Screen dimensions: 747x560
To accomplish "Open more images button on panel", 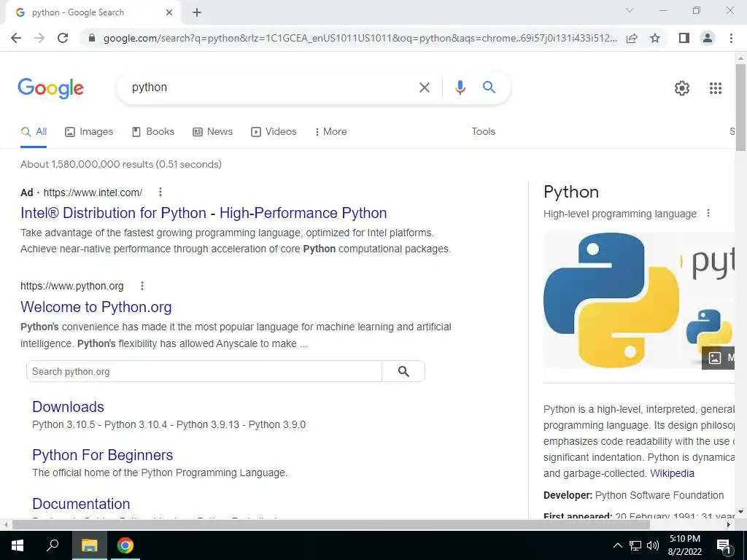I will 719,357.
